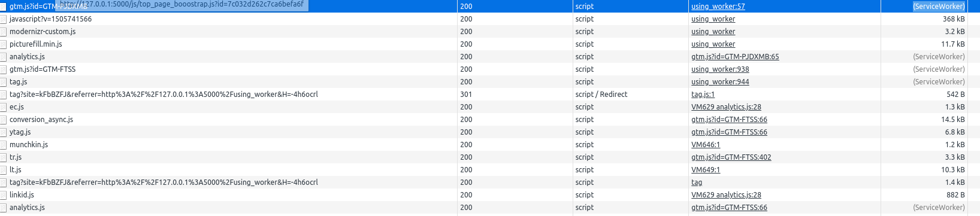Select the tag.js request row
The height and width of the screenshot is (216, 980).
coord(490,82)
